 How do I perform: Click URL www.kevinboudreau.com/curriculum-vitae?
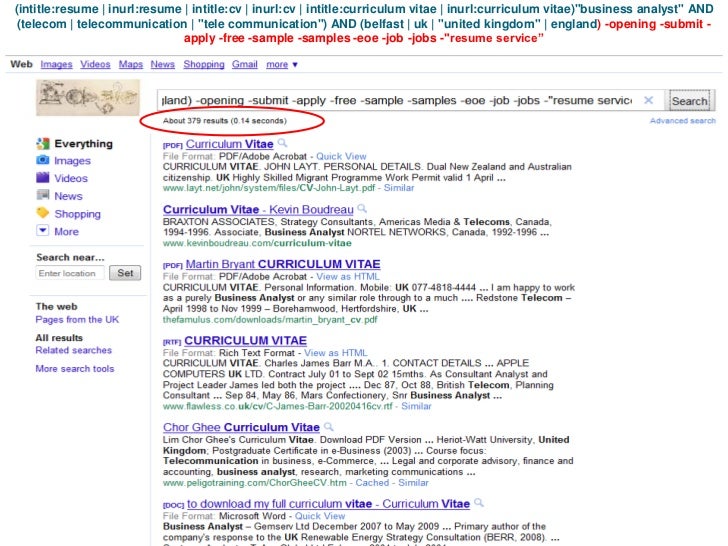(257, 243)
